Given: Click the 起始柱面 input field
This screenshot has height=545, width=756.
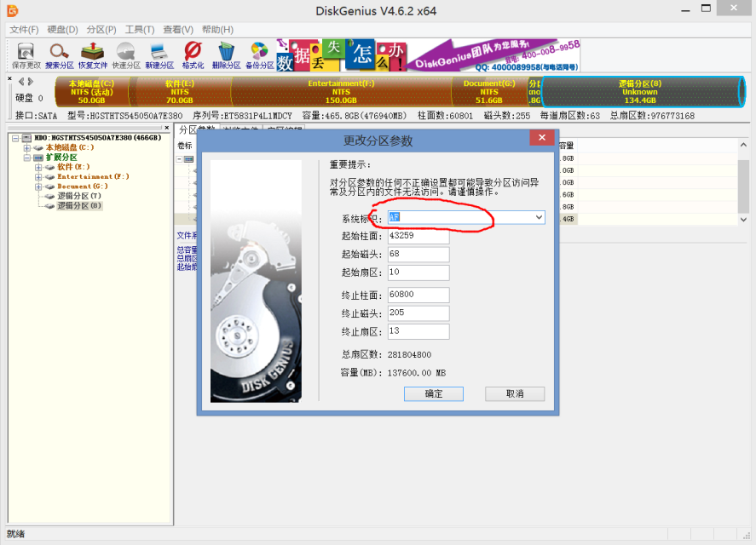Looking at the screenshot, I should pyautogui.click(x=418, y=236).
